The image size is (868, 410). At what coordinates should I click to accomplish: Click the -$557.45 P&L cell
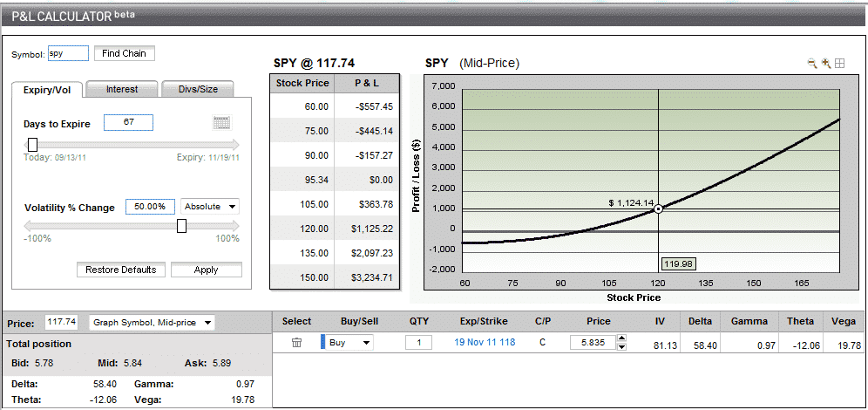[x=367, y=106]
